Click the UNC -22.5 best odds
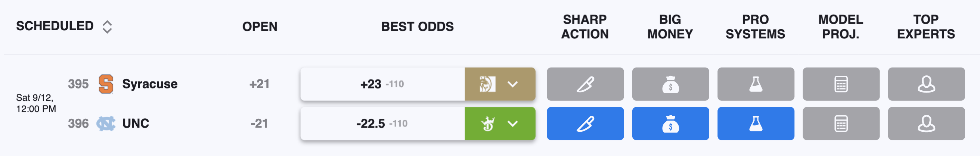This screenshot has width=980, height=156. pyautogui.click(x=382, y=124)
